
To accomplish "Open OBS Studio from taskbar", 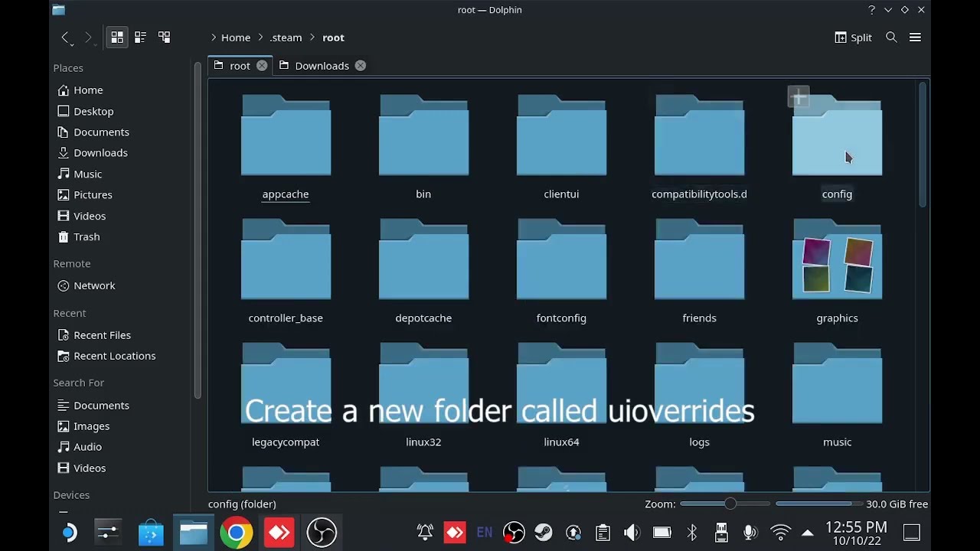I will [x=322, y=533].
